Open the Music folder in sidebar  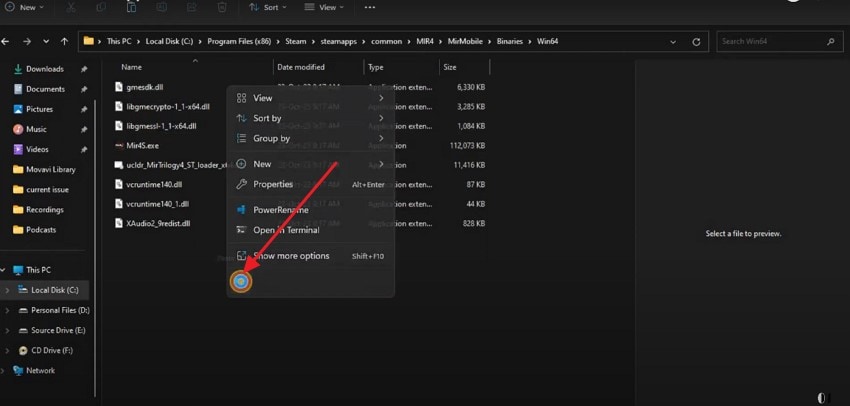coord(36,129)
